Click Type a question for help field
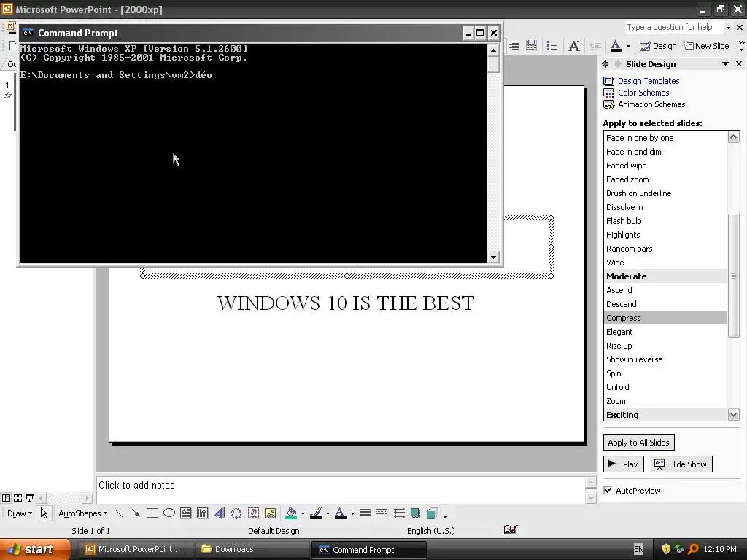747x560 pixels. [674, 28]
